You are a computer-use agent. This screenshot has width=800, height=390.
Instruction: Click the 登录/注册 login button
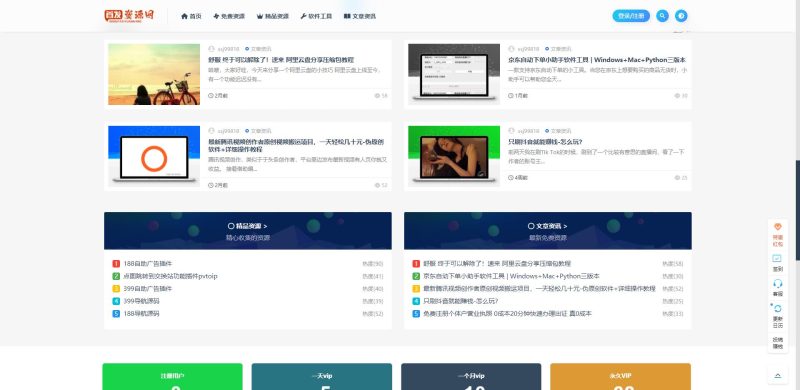point(631,16)
